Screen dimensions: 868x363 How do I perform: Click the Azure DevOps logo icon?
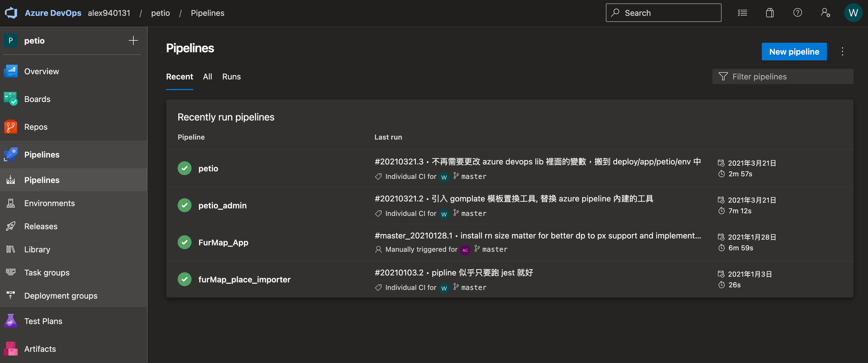(11, 13)
